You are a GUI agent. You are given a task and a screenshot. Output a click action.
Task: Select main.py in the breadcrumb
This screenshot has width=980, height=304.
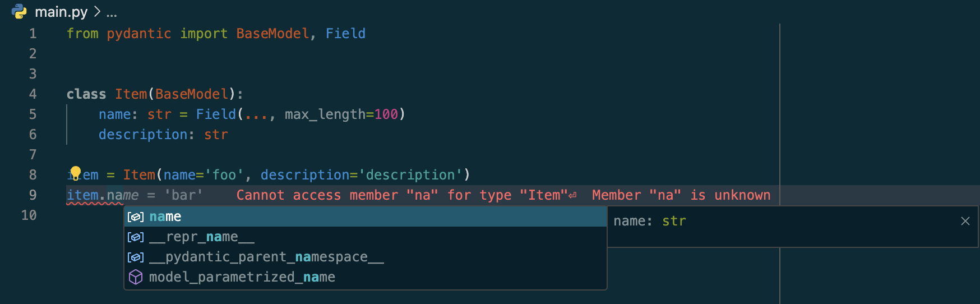[61, 12]
